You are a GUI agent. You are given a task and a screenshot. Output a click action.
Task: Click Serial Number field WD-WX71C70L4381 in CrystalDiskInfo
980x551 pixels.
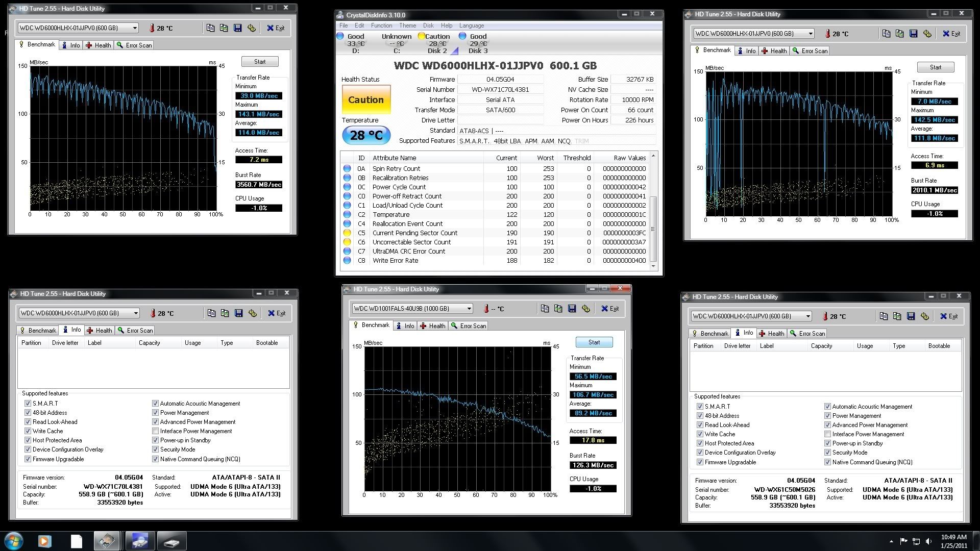[500, 89]
